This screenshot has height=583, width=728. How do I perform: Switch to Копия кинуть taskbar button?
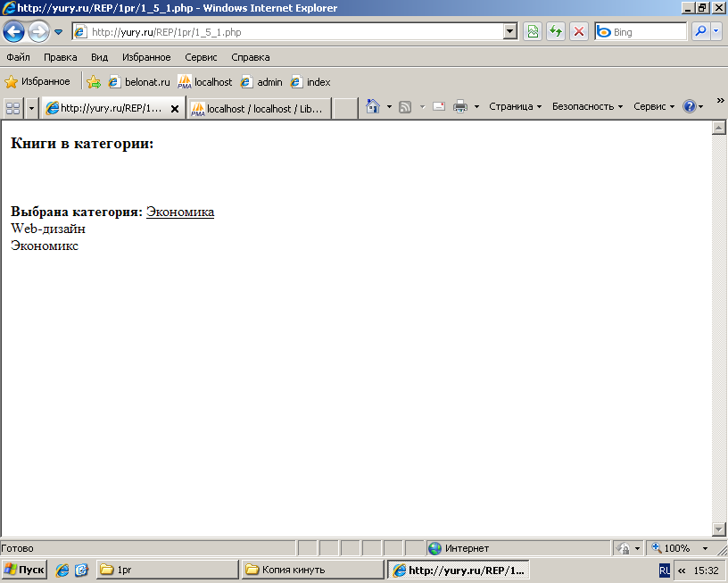click(x=313, y=570)
